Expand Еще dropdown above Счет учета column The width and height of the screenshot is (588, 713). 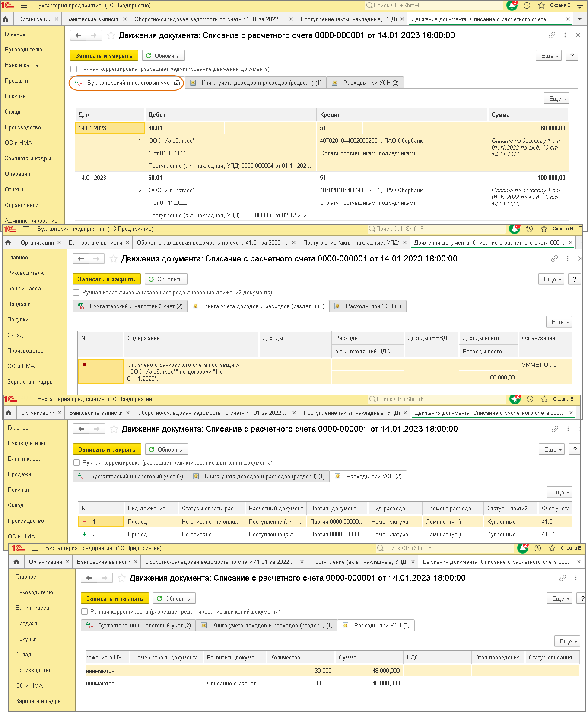point(559,492)
